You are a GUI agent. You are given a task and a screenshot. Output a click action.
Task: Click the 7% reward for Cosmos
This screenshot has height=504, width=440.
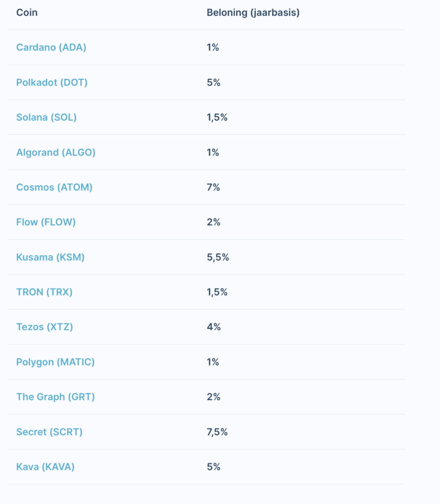213,187
